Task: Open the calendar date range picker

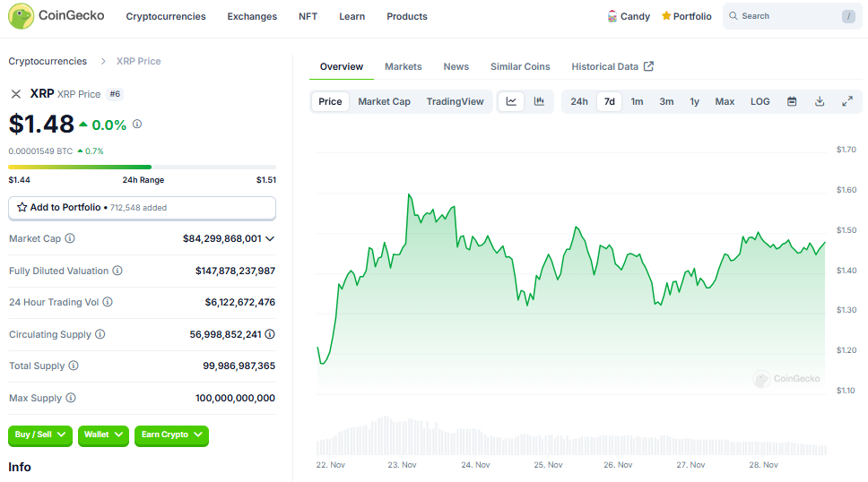Action: [x=792, y=101]
